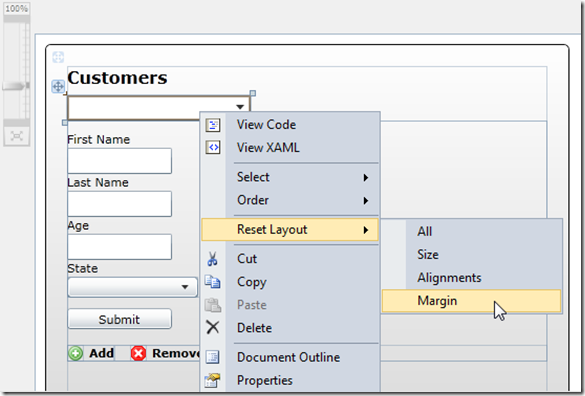
Task: Click the Add button label
Action: (x=101, y=353)
